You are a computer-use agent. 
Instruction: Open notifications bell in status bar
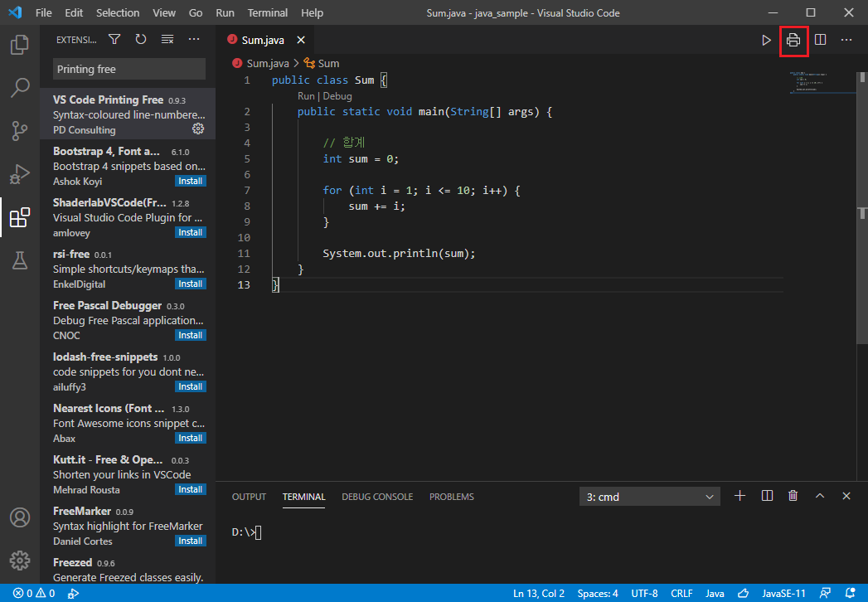point(851,593)
